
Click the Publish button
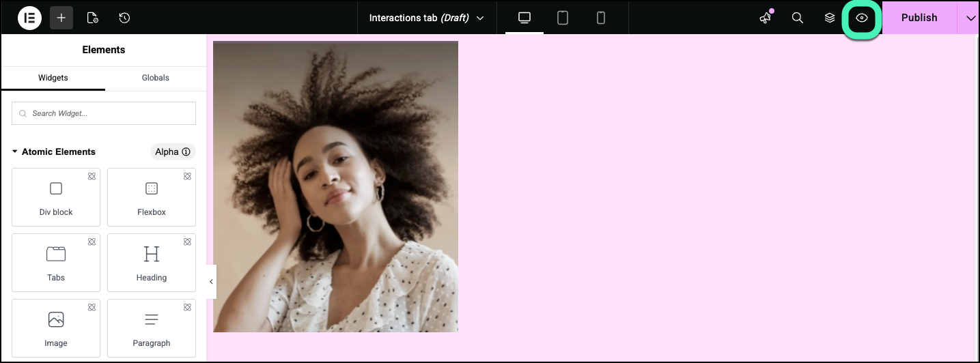point(919,18)
